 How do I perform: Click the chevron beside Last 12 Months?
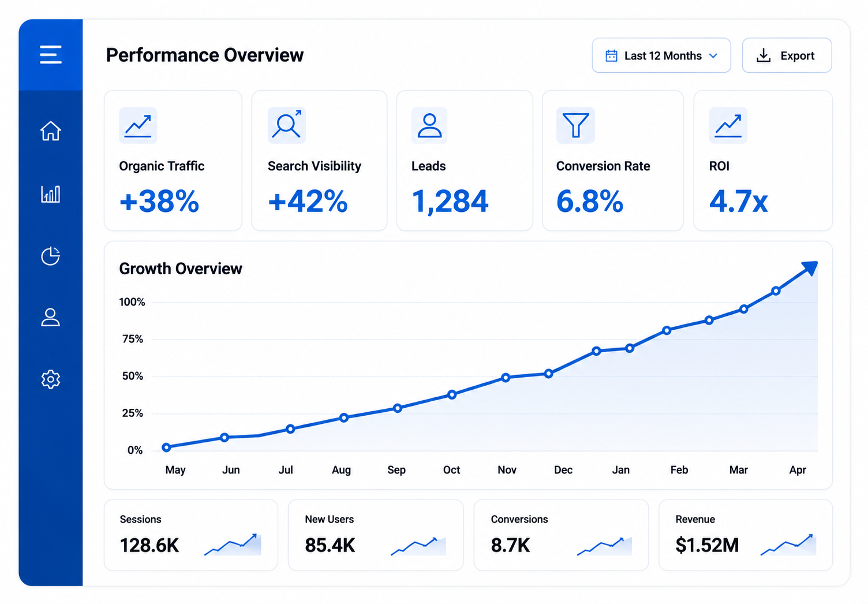(x=713, y=56)
